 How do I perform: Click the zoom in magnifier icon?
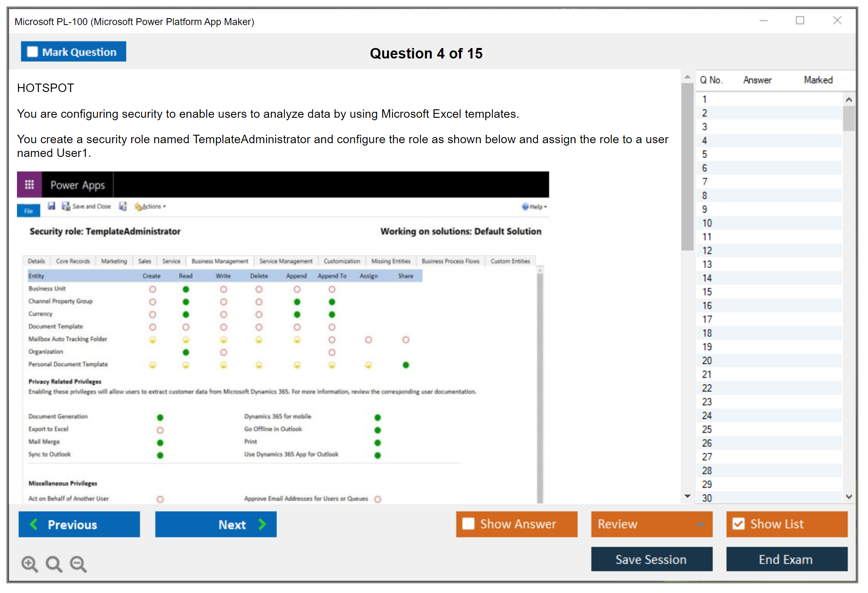coord(29,564)
